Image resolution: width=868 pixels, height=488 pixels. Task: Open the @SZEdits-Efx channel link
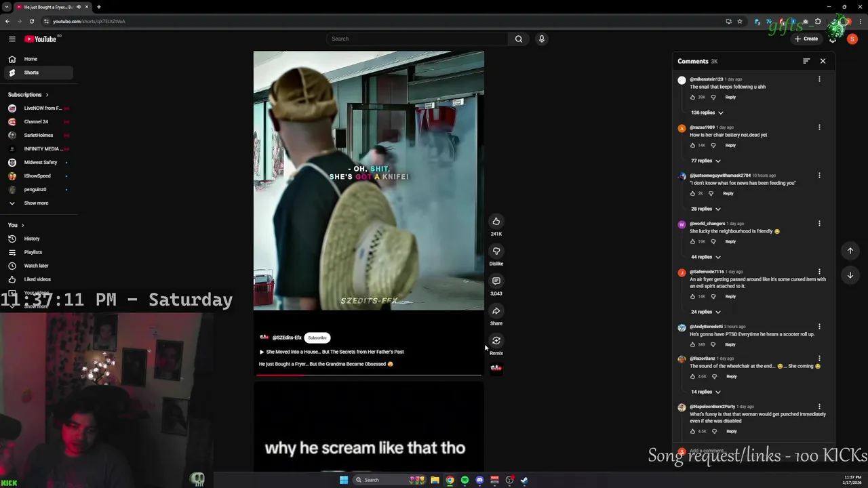pos(287,338)
